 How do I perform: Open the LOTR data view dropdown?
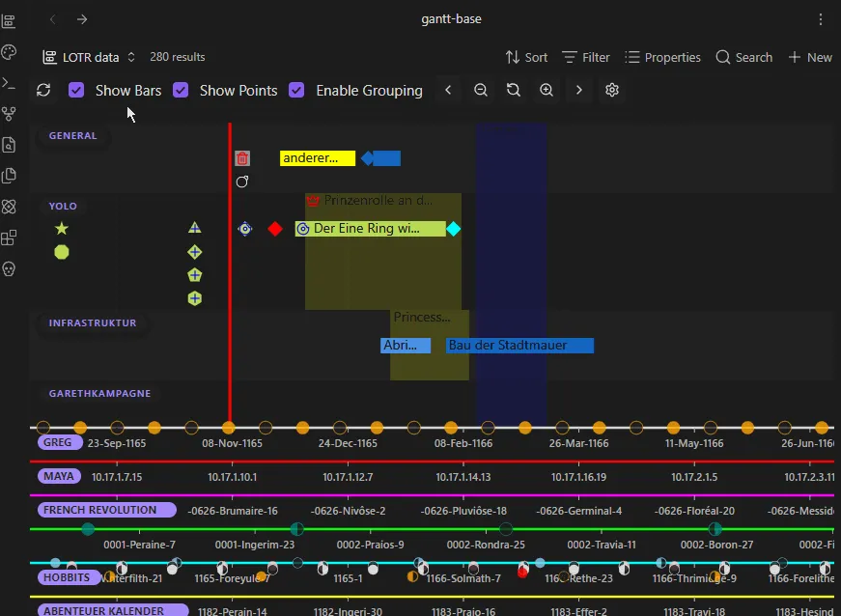(x=89, y=57)
